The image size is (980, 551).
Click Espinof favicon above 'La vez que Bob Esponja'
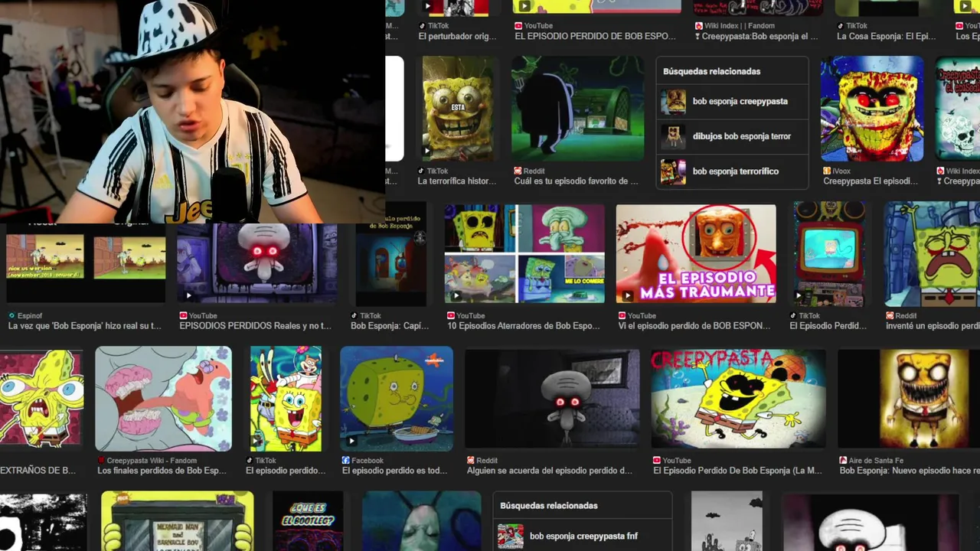click(x=11, y=315)
